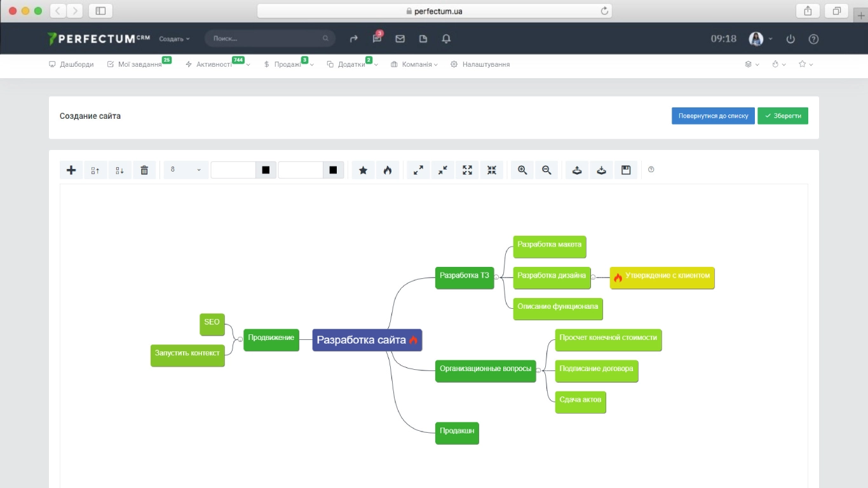Select the Продакшн node in mind map
868x488 pixels.
click(x=457, y=431)
